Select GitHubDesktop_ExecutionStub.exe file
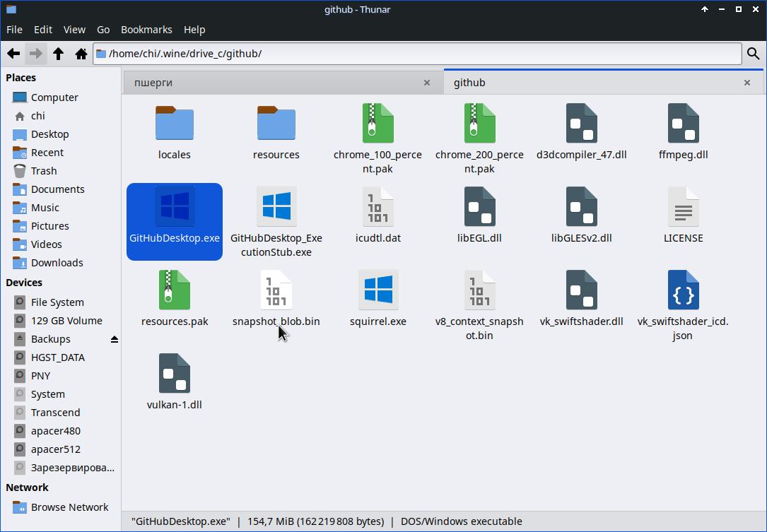767x532 pixels. [276, 223]
